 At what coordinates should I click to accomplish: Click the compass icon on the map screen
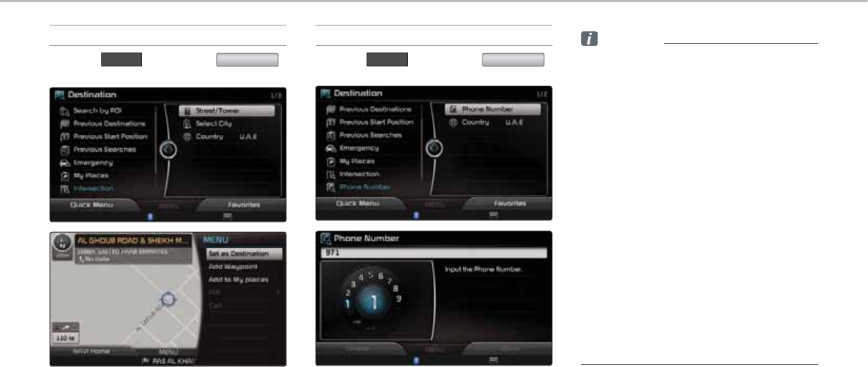coord(60,244)
